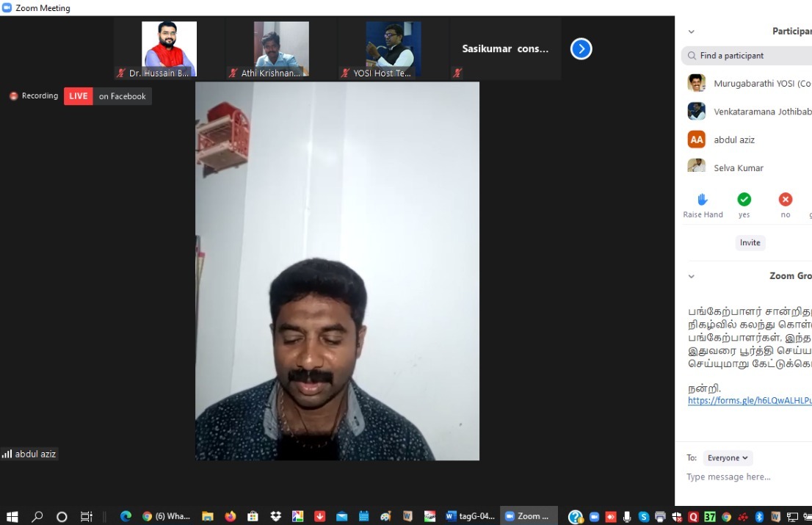This screenshot has width=812, height=525.
Task: Open the 'Everyone' recipient dropdown
Action: pos(728,457)
